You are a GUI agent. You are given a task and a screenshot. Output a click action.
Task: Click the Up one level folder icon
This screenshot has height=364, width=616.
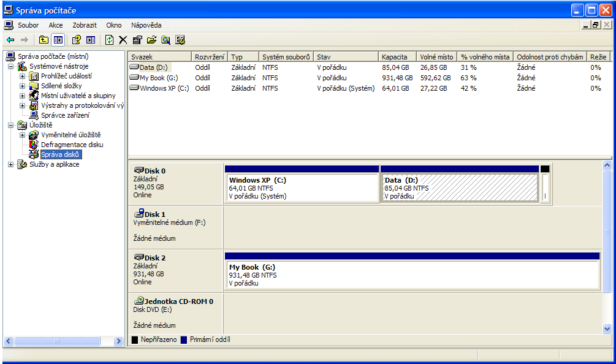(x=44, y=40)
